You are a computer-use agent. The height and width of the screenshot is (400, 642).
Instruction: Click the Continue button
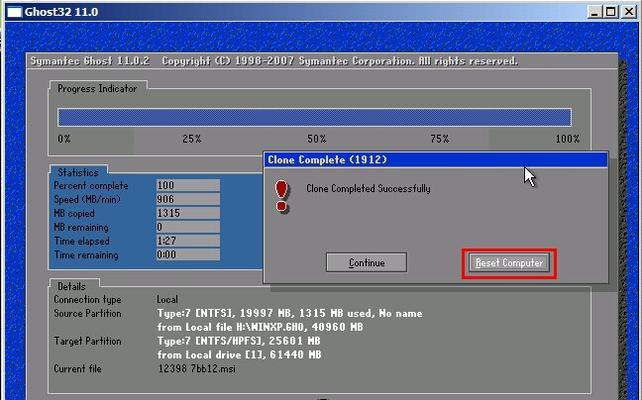pos(366,262)
